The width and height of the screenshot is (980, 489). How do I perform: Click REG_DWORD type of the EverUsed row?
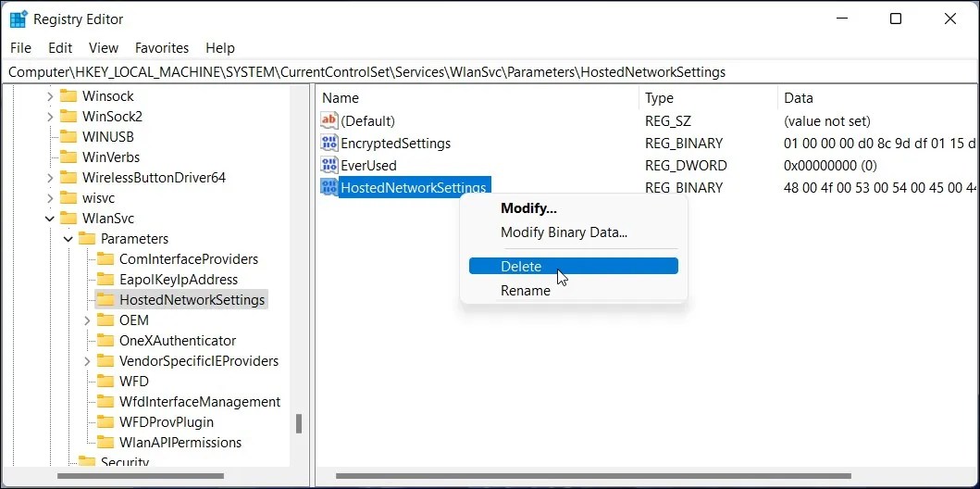687,166
